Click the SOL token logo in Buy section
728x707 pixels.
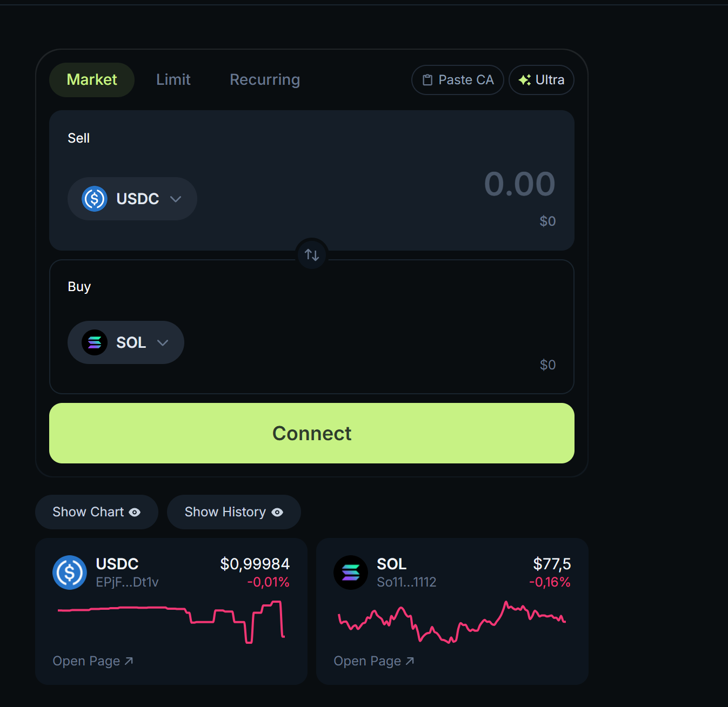pos(95,342)
